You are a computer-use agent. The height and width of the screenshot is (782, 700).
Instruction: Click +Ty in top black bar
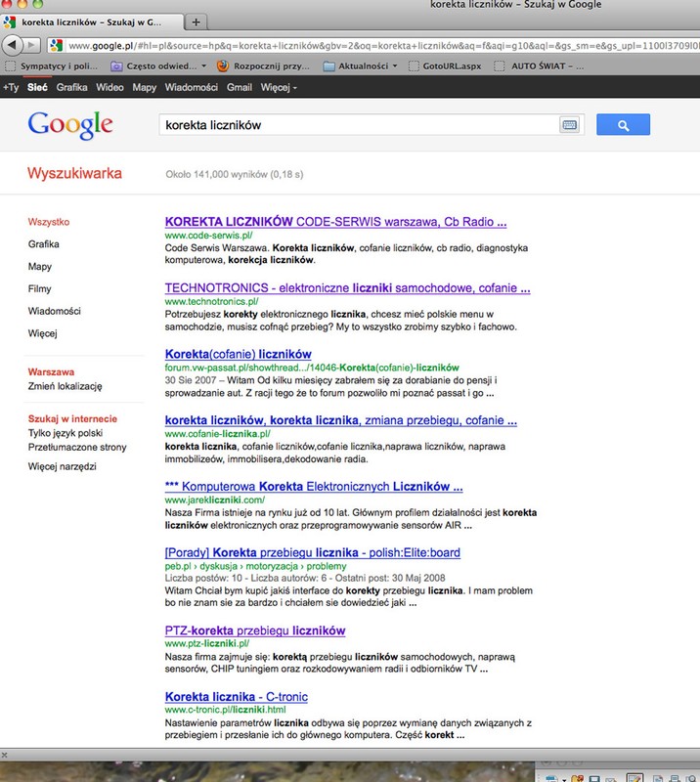point(11,87)
